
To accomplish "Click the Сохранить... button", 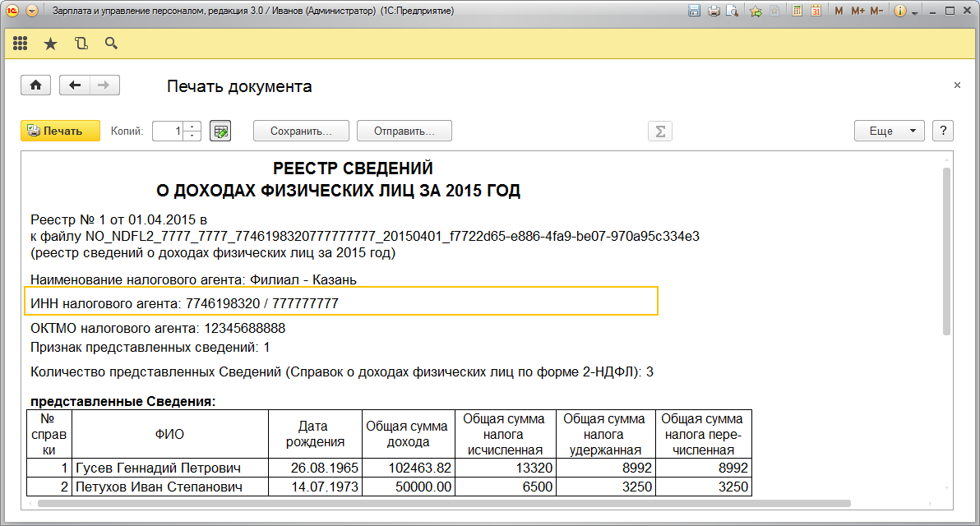I will (x=301, y=131).
